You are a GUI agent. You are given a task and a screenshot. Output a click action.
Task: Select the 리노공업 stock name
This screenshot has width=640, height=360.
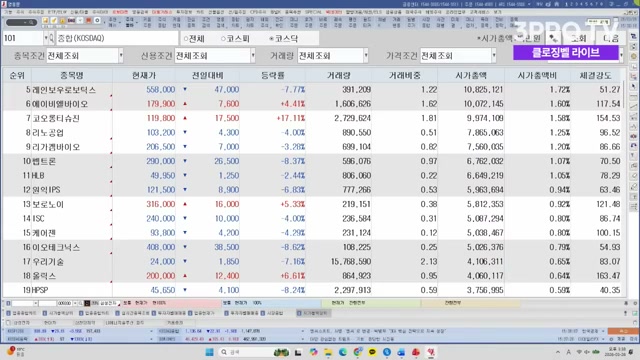(48, 133)
